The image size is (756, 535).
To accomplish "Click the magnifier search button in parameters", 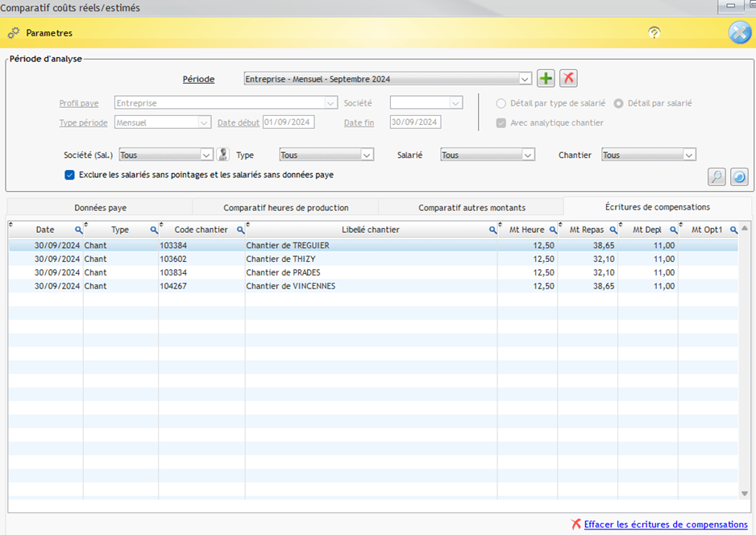I will (716, 176).
